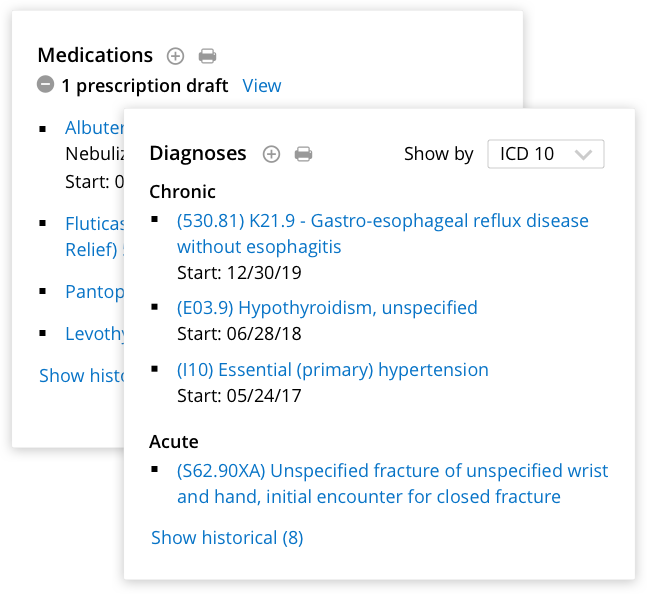View the prescription draft
This screenshot has width=648, height=594.
262,86
